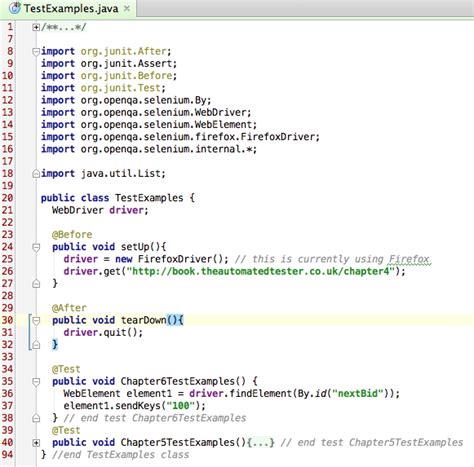This screenshot has width=474, height=467.
Task: Collapse the imports fold marker at line 8
Action: (36, 52)
